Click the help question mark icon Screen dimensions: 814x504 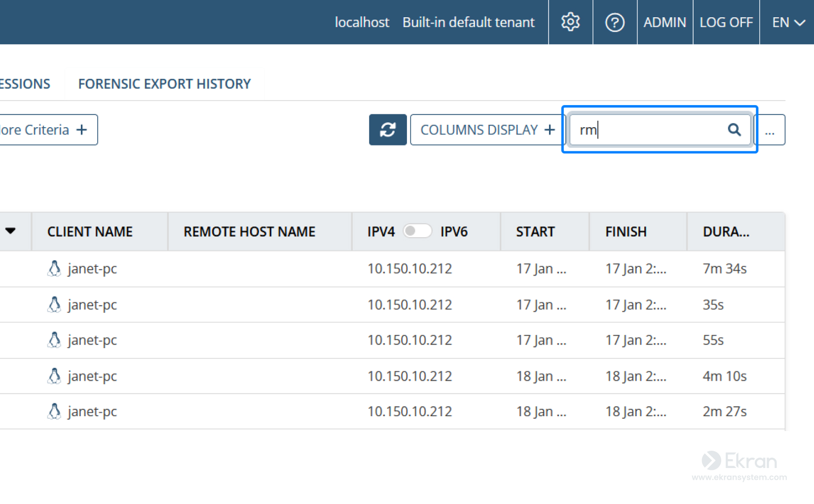tap(615, 22)
